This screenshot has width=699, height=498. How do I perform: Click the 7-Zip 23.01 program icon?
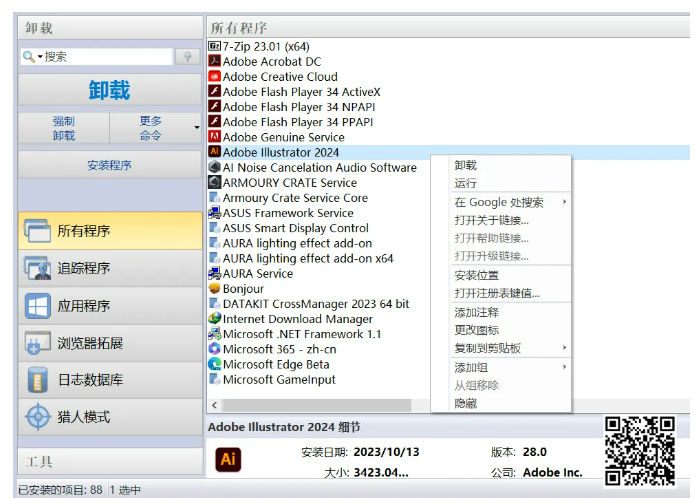[214, 46]
